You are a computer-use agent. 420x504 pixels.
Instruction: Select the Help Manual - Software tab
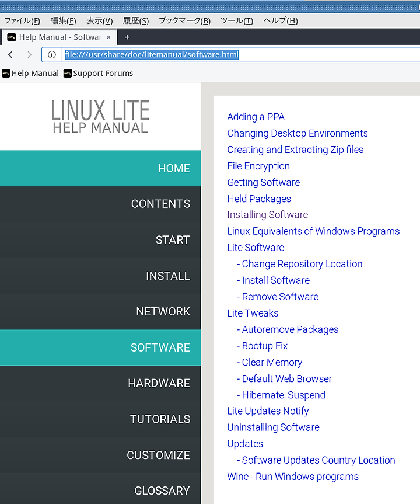tap(60, 37)
